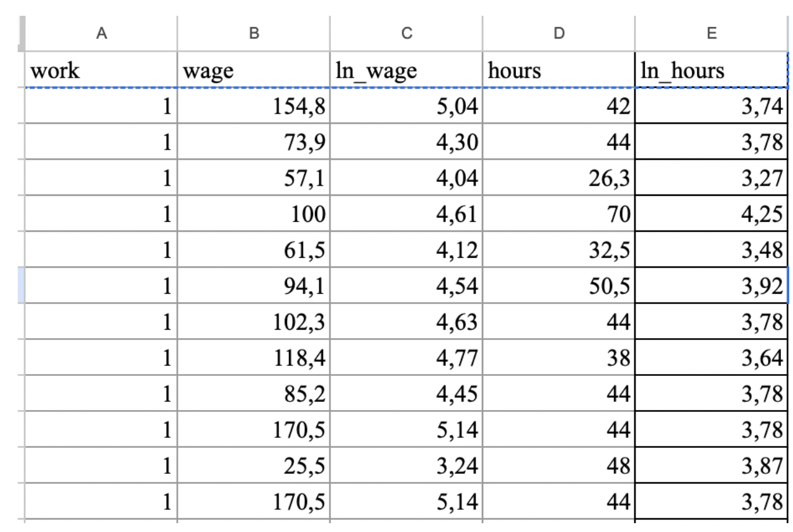Select the hours cell with value 70

click(558, 215)
